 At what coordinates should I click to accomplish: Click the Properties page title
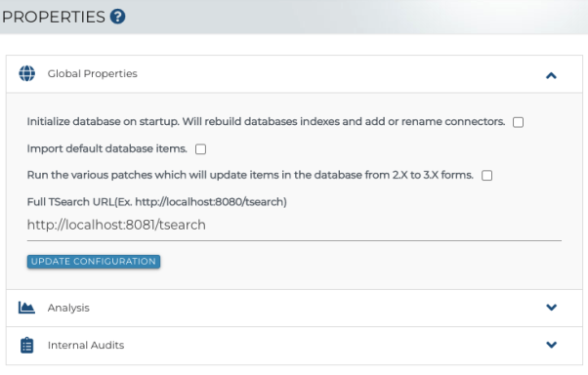click(x=54, y=17)
